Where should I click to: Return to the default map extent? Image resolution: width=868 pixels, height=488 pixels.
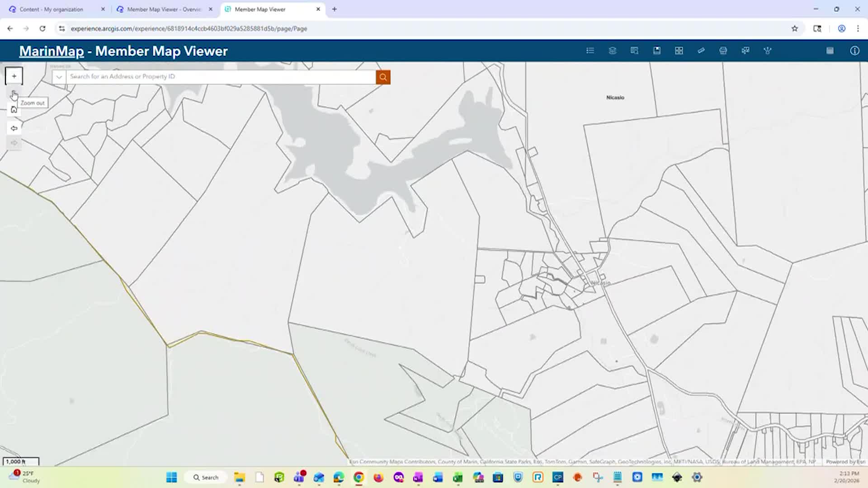(x=14, y=109)
